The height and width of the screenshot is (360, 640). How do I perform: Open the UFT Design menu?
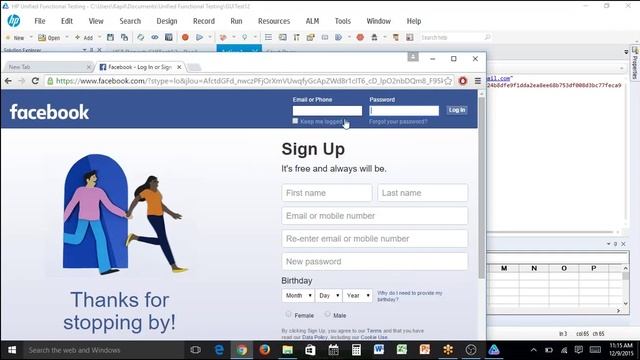167,21
